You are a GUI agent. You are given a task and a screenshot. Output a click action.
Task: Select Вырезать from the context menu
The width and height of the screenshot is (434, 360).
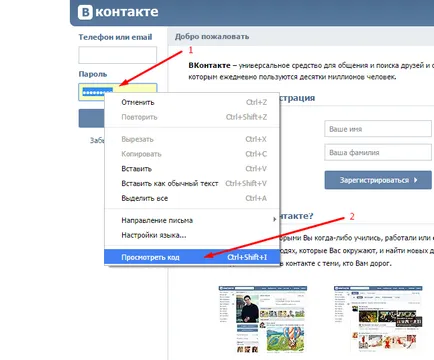click(x=192, y=139)
